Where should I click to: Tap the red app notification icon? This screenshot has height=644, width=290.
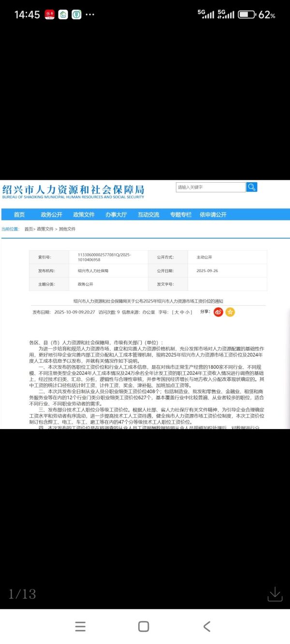[x=50, y=14]
